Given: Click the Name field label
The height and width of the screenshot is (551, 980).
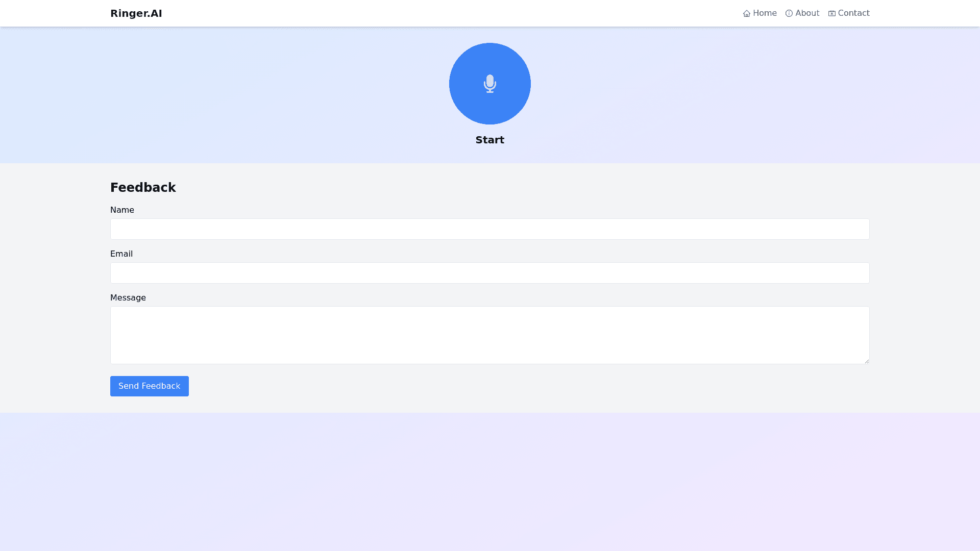Looking at the screenshot, I should 122,210.
